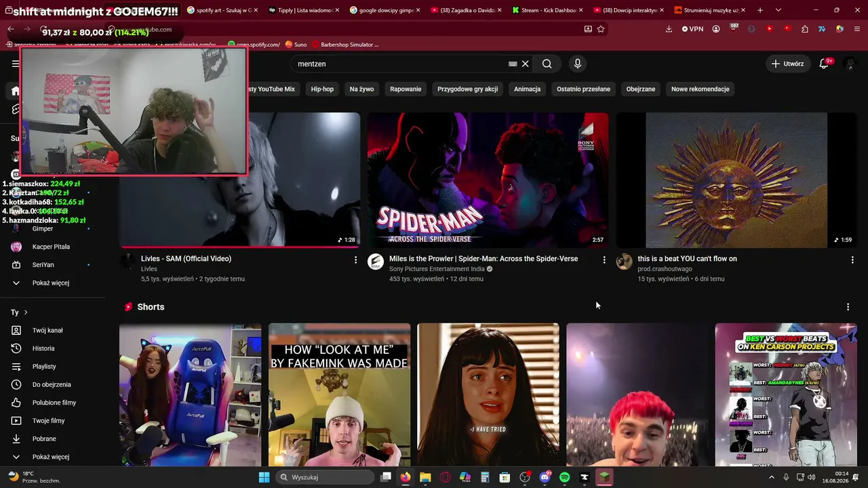Open the golden sun beat video thumbnail
Viewport: 868px width, 488px height.
(x=736, y=180)
